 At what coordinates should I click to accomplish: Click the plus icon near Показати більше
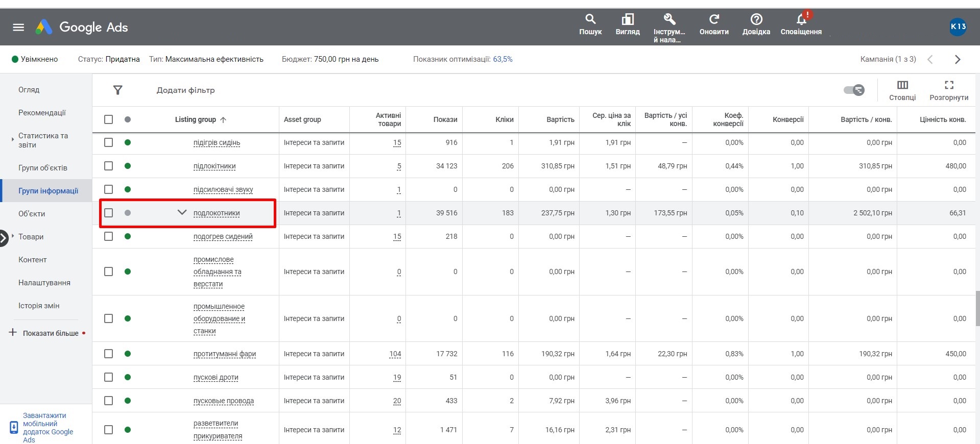click(13, 332)
